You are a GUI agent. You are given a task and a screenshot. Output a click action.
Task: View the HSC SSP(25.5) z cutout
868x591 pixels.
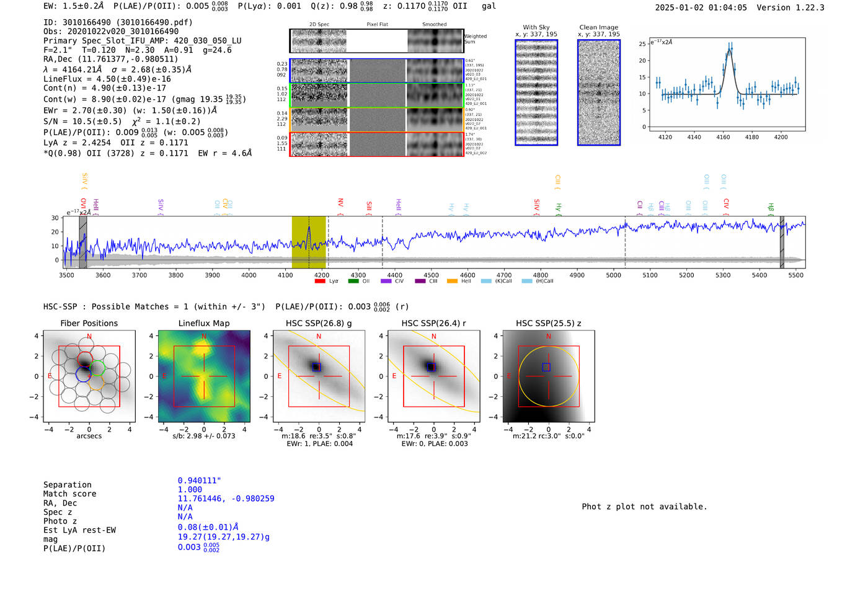tap(548, 376)
